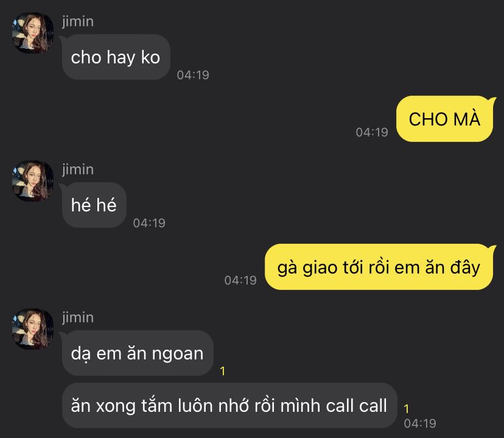Tap jimin's avatar beside "dạ em ăn ngoan"
The image size is (504, 438).
pyautogui.click(x=32, y=329)
